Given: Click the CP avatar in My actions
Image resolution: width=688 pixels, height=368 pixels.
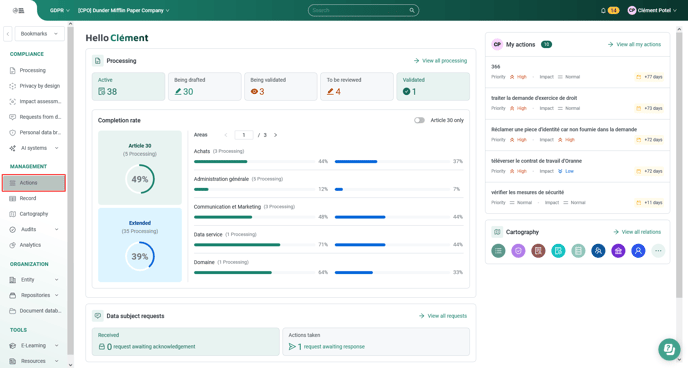Looking at the screenshot, I should coord(497,44).
